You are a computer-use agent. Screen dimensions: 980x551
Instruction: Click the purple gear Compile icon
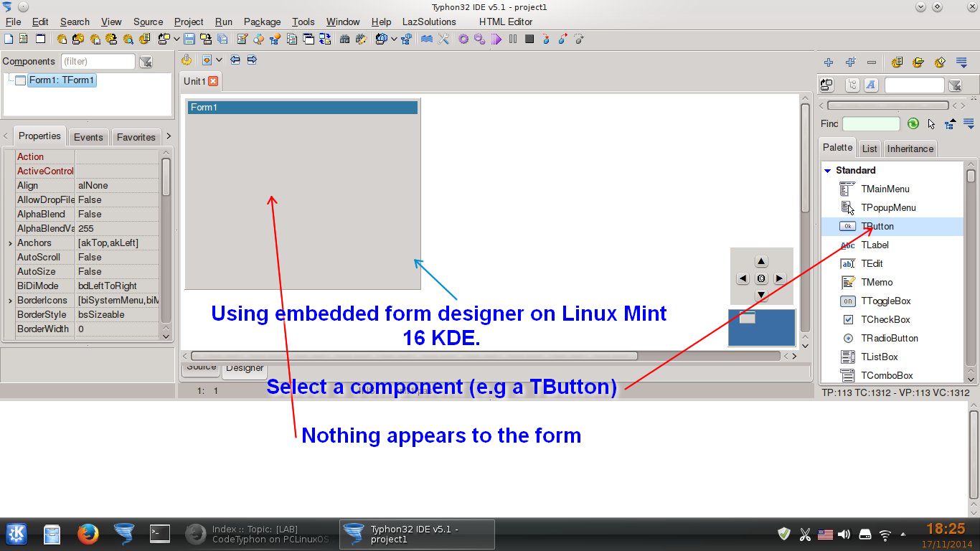pyautogui.click(x=463, y=39)
